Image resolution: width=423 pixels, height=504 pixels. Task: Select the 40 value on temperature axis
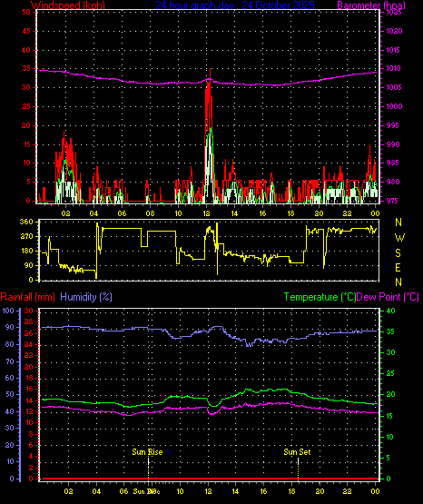coord(390,311)
